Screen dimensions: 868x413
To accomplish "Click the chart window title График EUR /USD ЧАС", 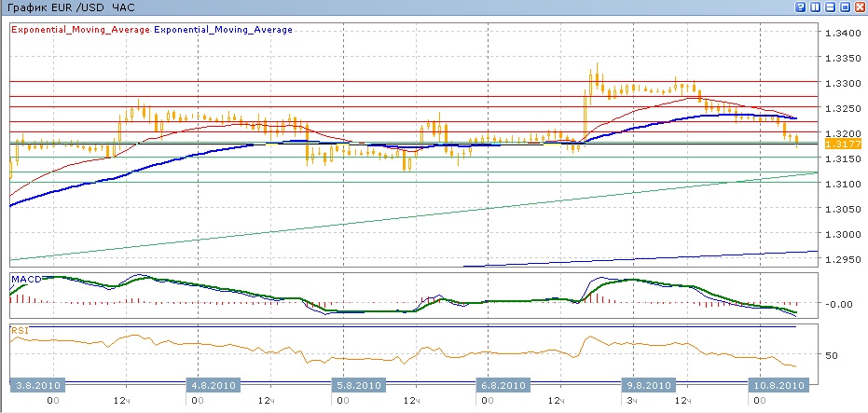I will tap(69, 7).
